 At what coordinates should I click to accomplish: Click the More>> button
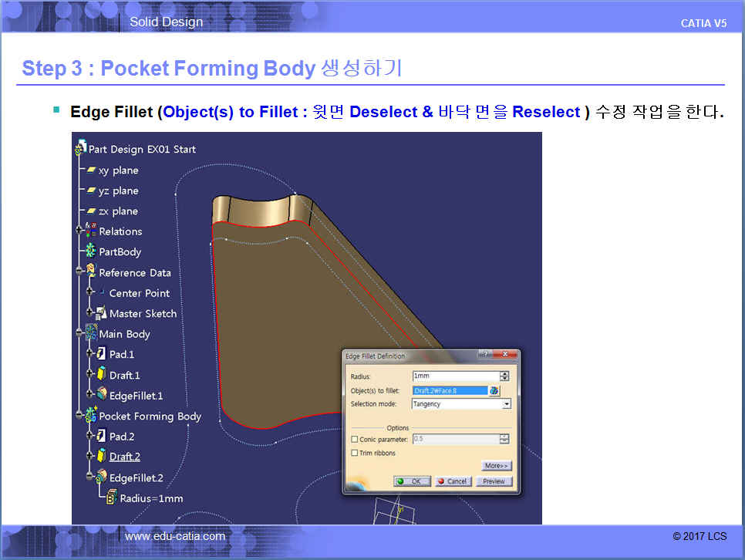tap(497, 466)
